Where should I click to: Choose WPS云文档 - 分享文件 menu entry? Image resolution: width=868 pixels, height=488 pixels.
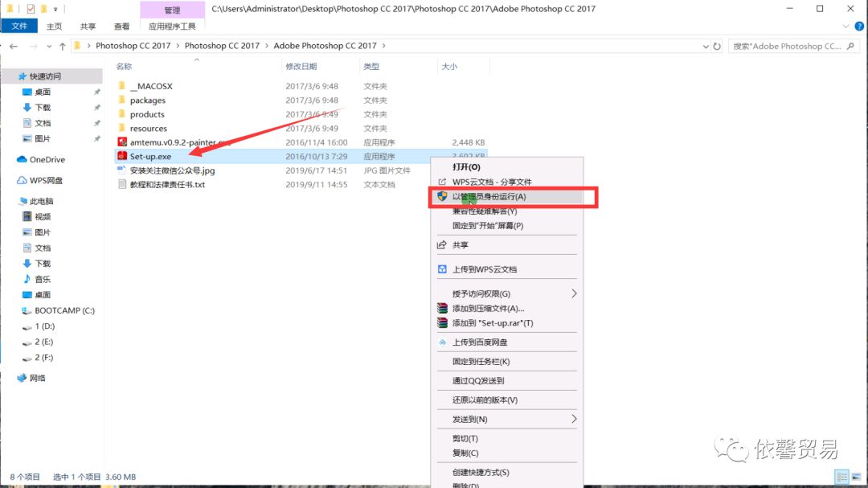click(x=492, y=182)
